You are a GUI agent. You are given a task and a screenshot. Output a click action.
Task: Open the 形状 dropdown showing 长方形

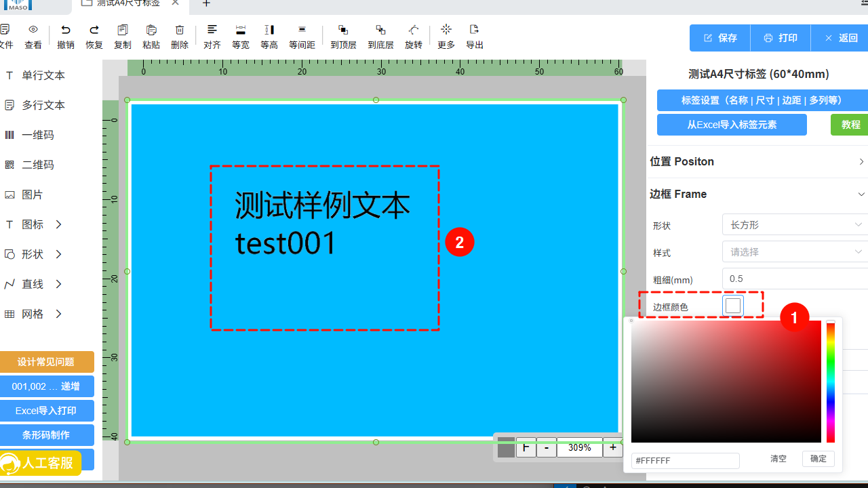pos(795,225)
